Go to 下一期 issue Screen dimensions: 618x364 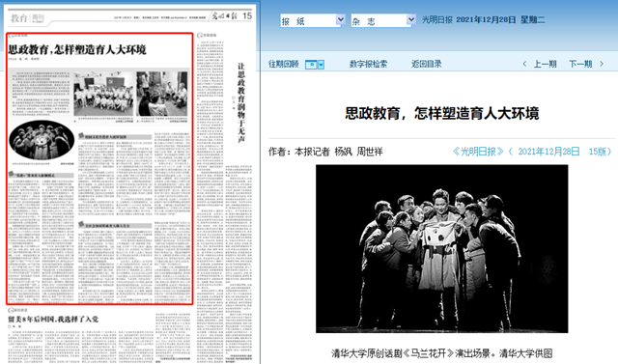tap(580, 64)
